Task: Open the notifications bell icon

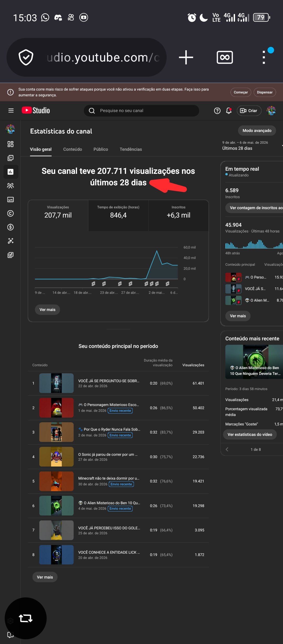Action: 229,110
